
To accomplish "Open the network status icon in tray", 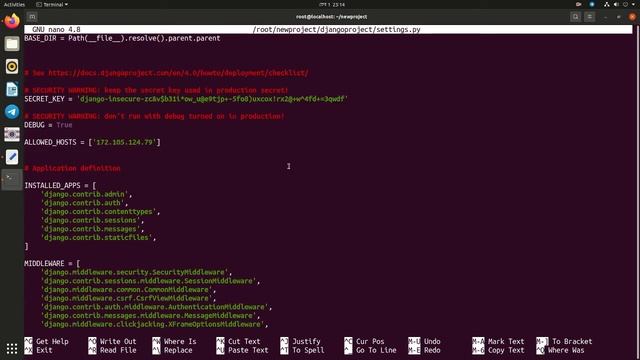I will pos(607,4).
